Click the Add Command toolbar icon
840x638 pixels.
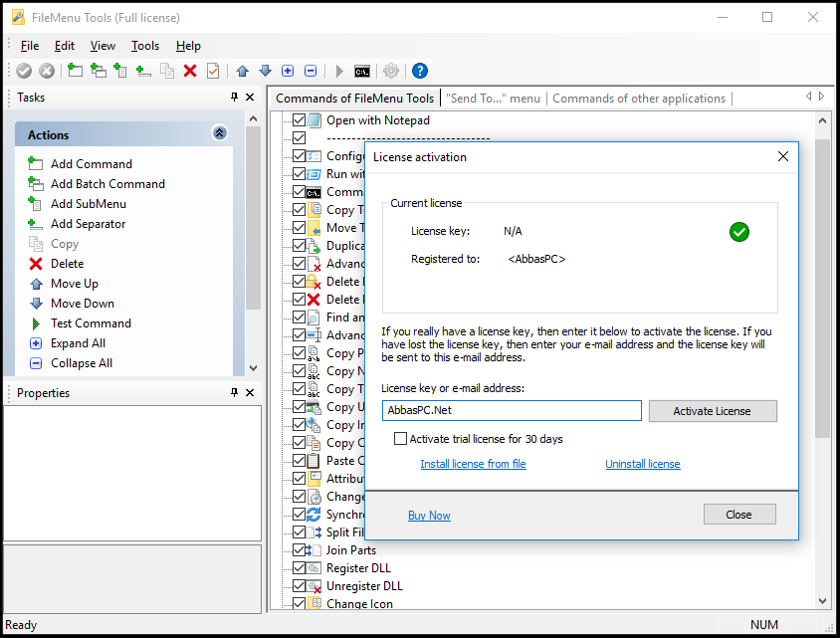point(75,71)
